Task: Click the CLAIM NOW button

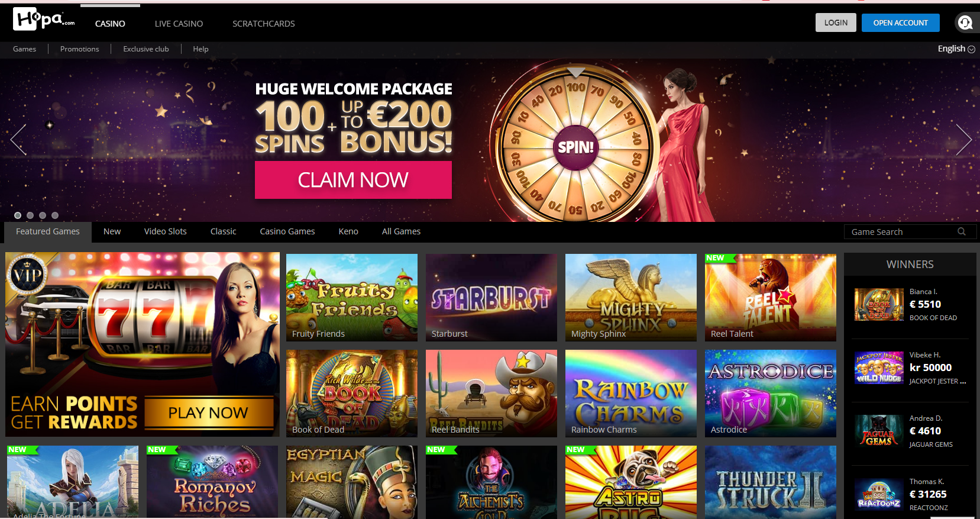Action: [353, 180]
